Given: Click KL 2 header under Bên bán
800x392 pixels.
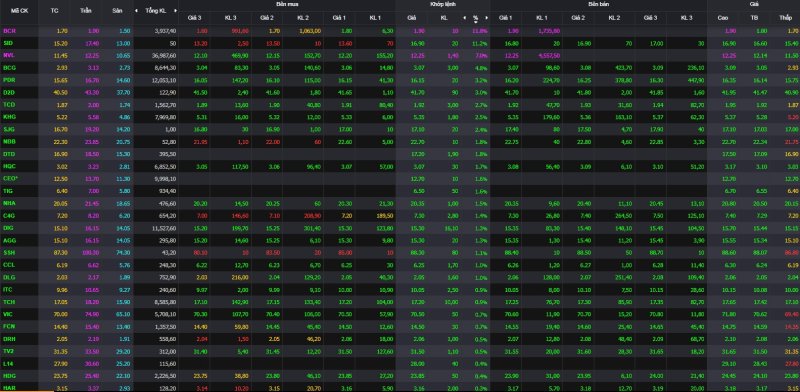Looking at the screenshot, I should click(x=614, y=18).
